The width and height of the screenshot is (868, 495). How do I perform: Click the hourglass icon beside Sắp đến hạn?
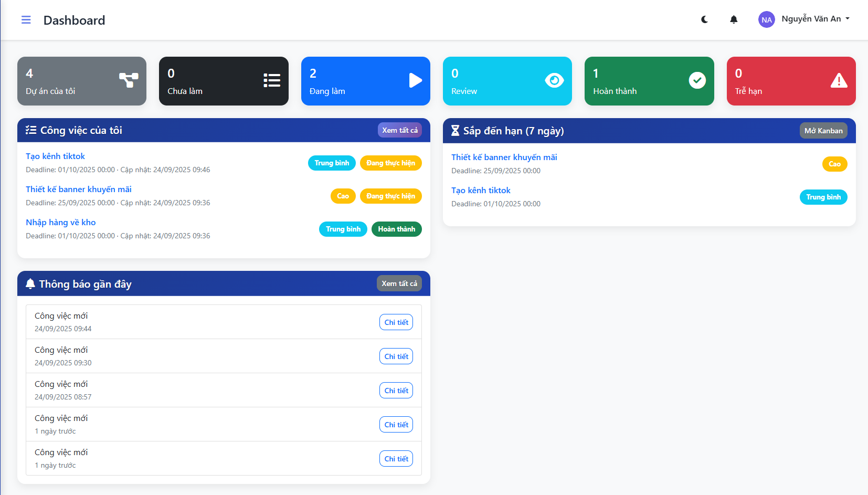point(455,131)
